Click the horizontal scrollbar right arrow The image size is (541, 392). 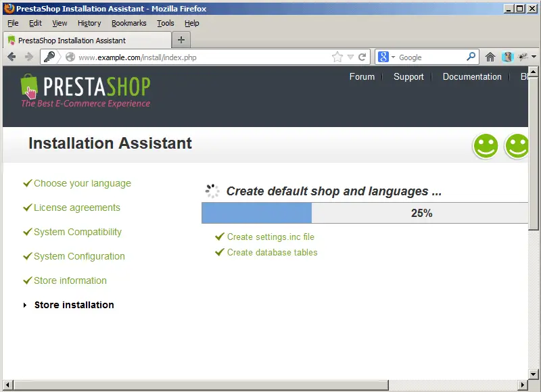point(523,385)
